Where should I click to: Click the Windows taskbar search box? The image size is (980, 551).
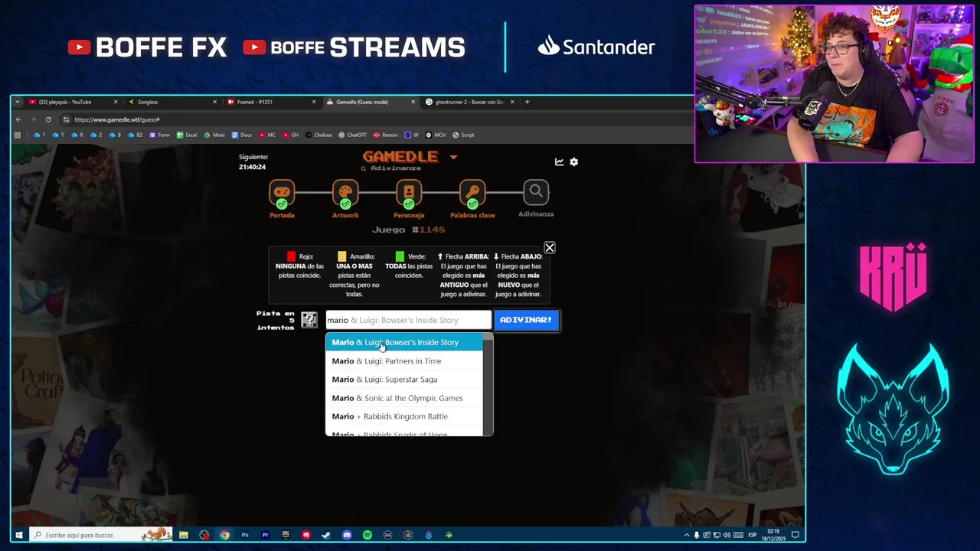pyautogui.click(x=101, y=535)
